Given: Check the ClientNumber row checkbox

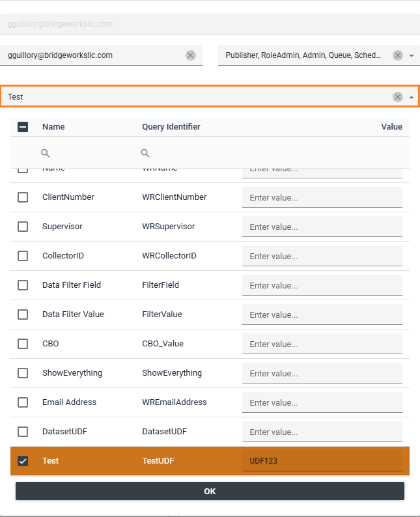Looking at the screenshot, I should click(x=23, y=197).
